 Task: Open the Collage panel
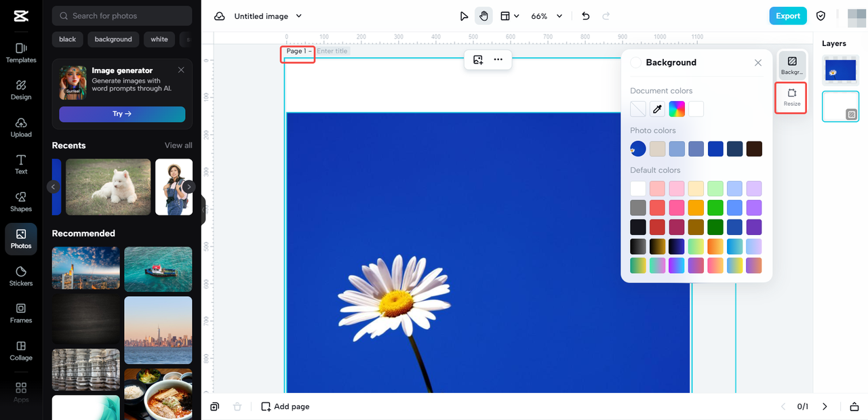coord(21,351)
